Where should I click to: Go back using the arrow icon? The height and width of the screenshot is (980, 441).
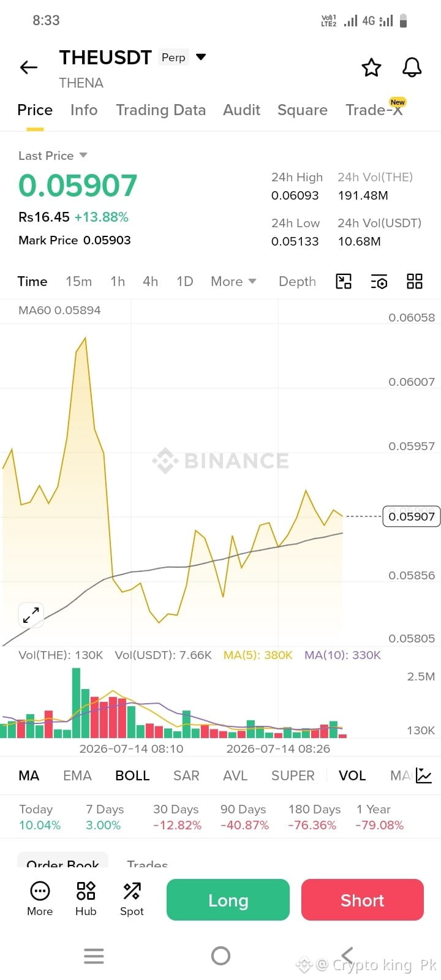[29, 67]
